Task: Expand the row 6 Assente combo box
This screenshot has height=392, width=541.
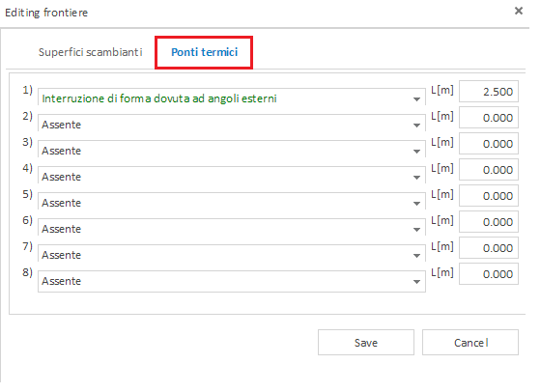Action: (232, 227)
